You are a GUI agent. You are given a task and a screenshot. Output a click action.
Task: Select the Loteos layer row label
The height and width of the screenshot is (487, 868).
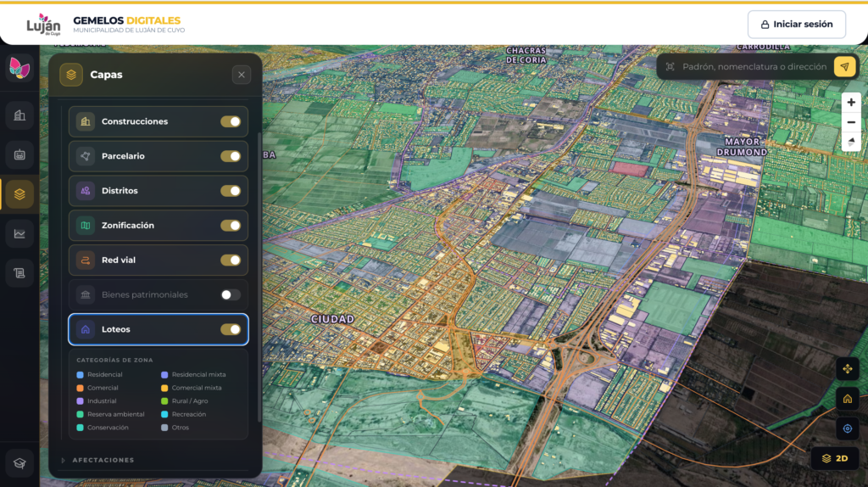click(x=115, y=329)
